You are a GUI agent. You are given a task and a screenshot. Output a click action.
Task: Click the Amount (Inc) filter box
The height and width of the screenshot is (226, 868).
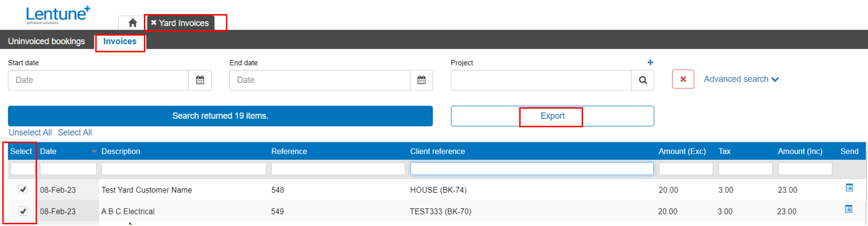805,168
